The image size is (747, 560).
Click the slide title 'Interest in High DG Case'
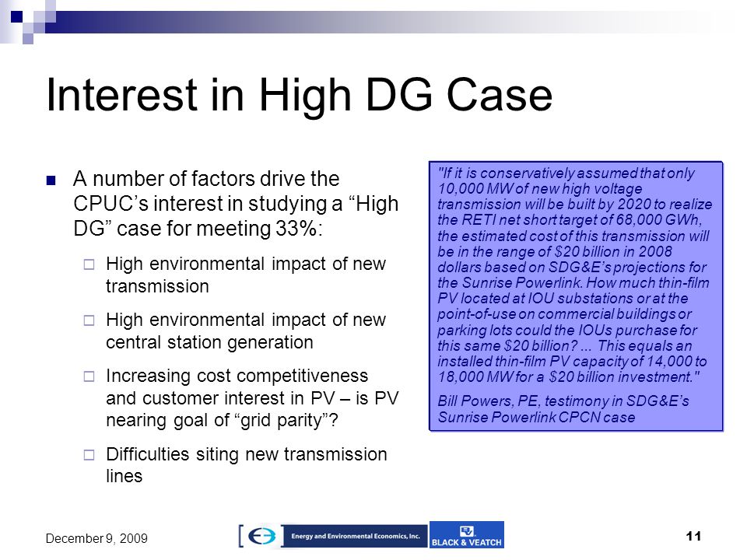tap(299, 96)
